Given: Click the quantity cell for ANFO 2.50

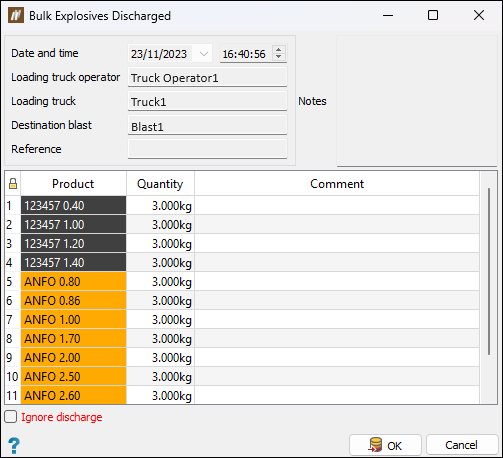Looking at the screenshot, I should [161, 377].
